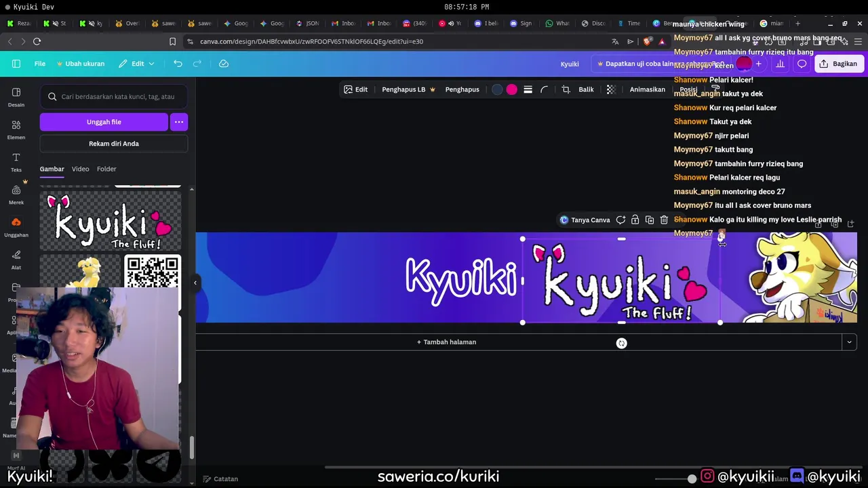Open Ubah ukuran resize menu
Viewport: 868px width, 488px height.
pyautogui.click(x=80, y=64)
